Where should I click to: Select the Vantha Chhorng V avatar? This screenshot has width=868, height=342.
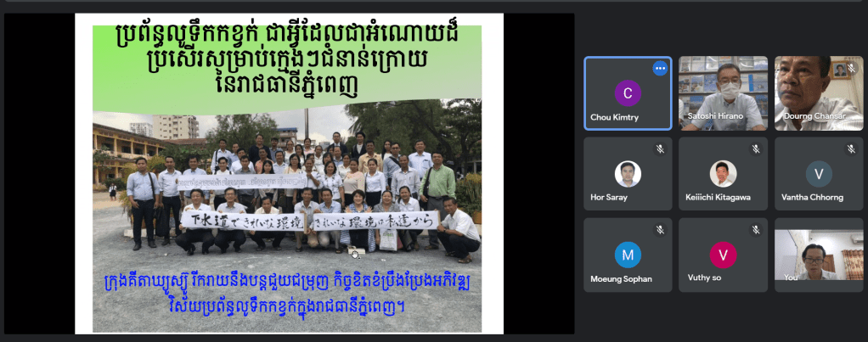[819, 174]
